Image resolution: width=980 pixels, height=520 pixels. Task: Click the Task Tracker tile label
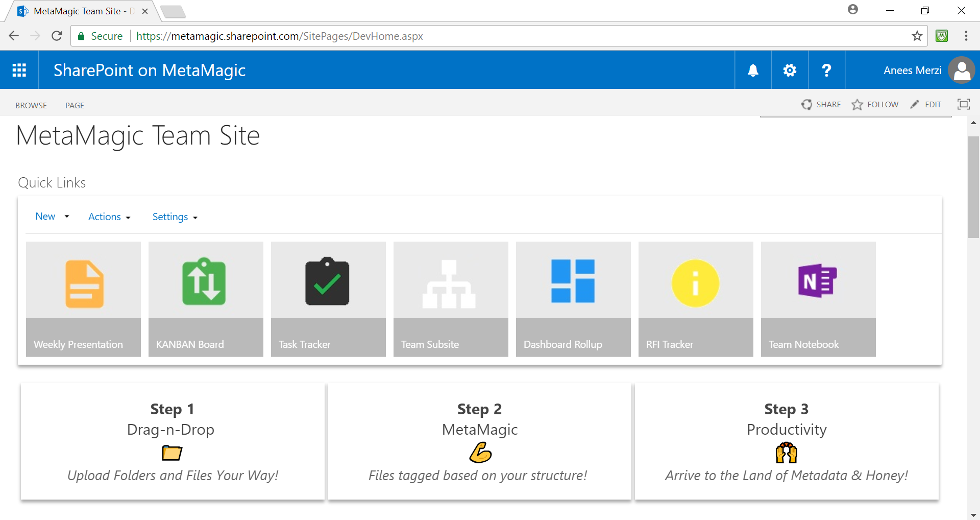(x=305, y=344)
